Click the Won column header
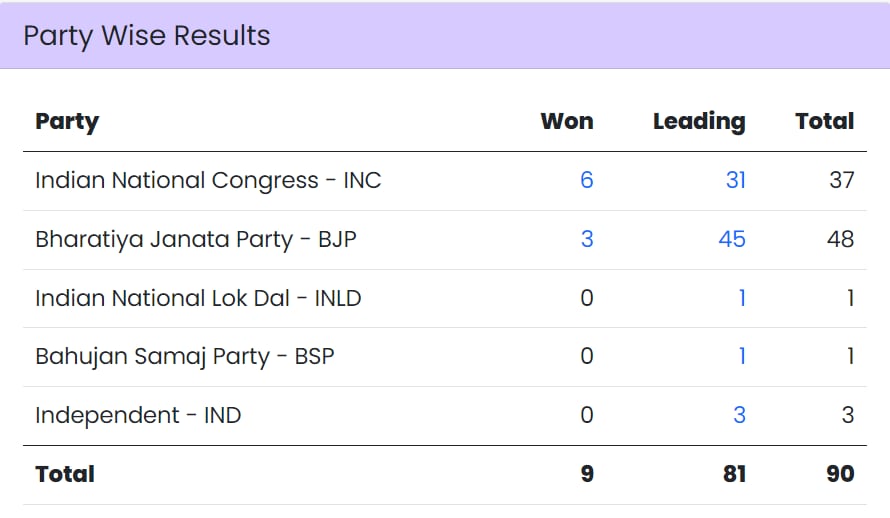890x518 pixels. [566, 122]
